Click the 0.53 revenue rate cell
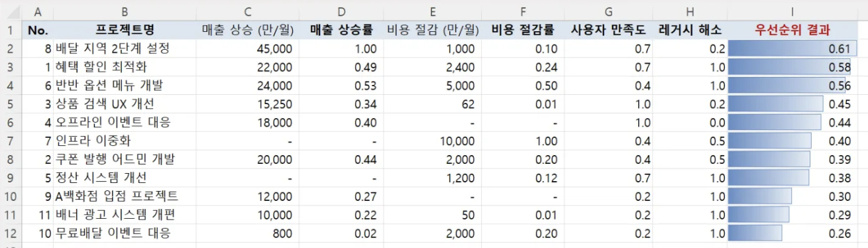 pos(341,86)
